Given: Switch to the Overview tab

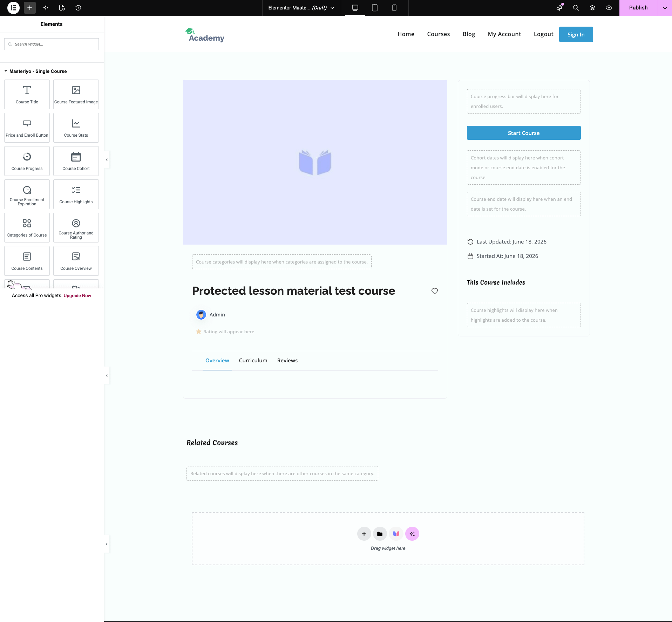Looking at the screenshot, I should pyautogui.click(x=217, y=361).
